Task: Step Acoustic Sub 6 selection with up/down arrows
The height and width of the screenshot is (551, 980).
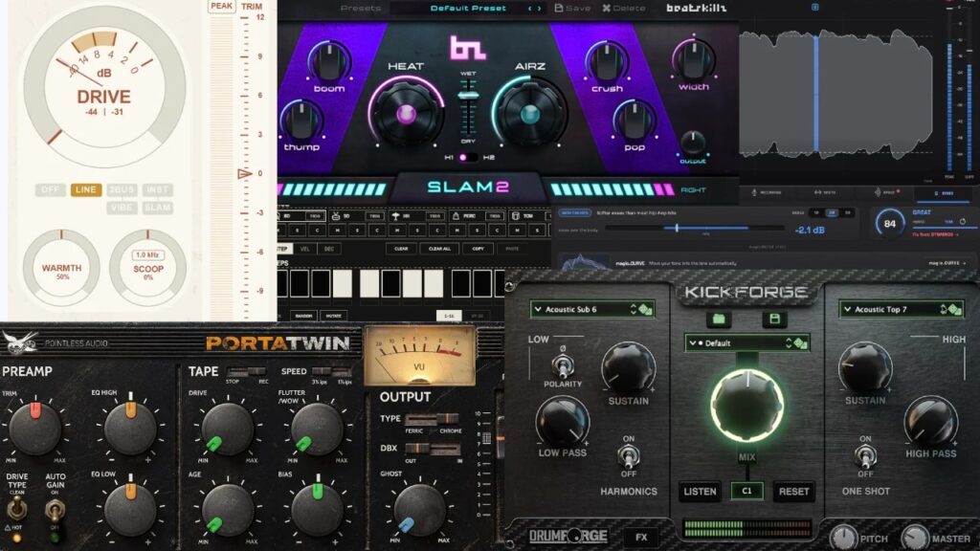Action: pyautogui.click(x=634, y=309)
